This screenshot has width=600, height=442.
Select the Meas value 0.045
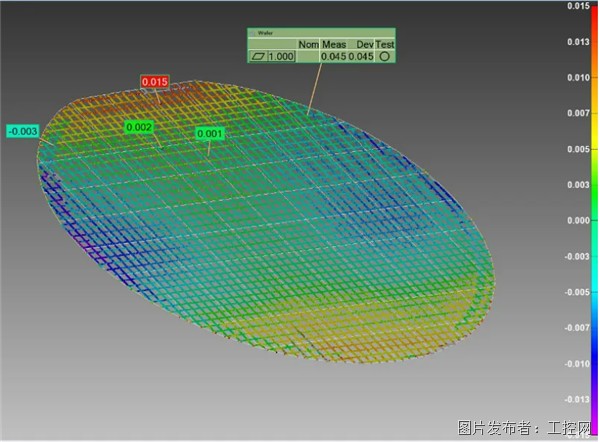coord(334,57)
